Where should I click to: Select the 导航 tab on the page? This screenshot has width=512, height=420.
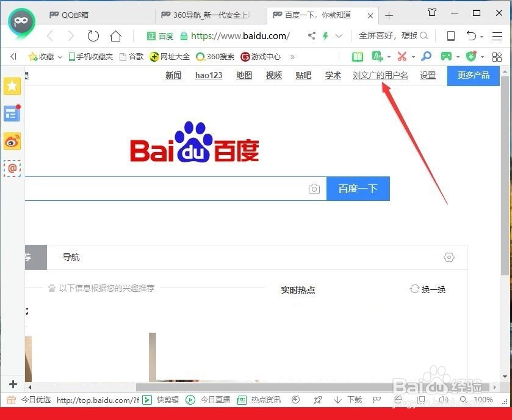click(x=71, y=258)
